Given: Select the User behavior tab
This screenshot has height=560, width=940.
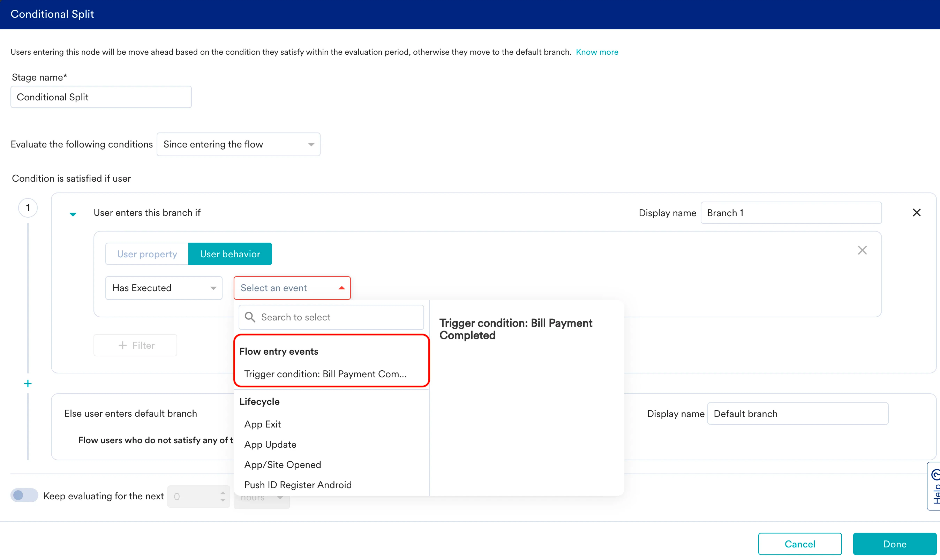Looking at the screenshot, I should point(230,254).
